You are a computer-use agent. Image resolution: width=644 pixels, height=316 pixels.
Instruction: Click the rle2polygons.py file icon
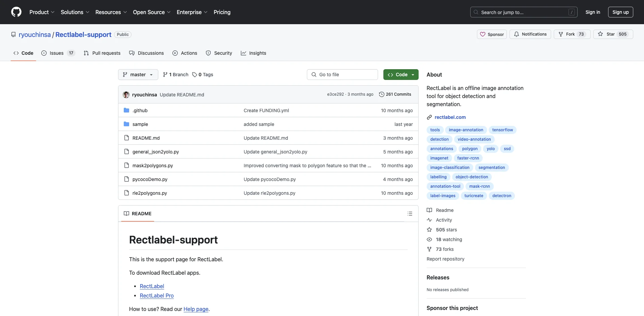click(126, 193)
